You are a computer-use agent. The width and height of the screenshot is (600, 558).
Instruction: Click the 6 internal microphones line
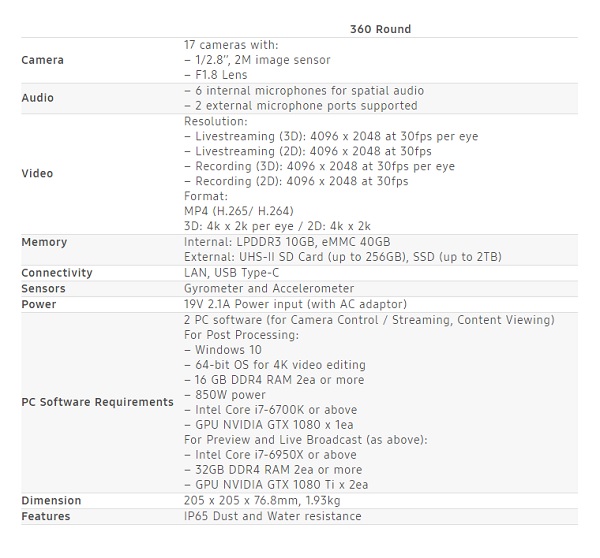coord(303,90)
